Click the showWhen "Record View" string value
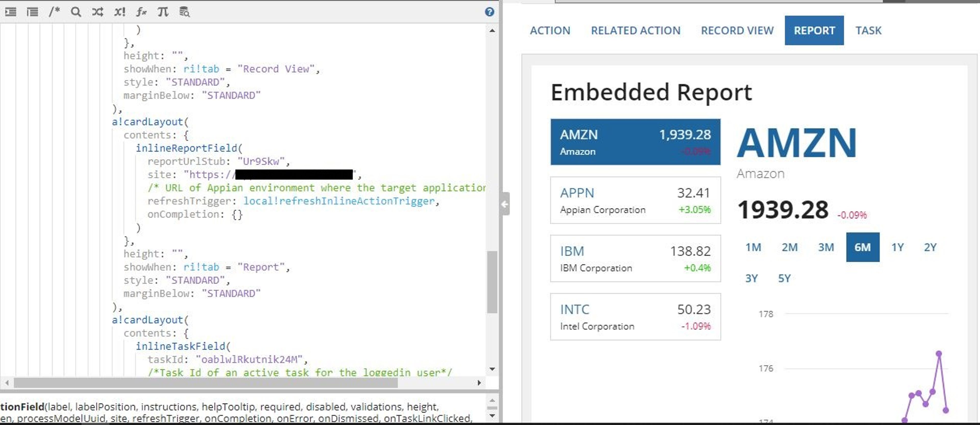This screenshot has width=980, height=425. coord(276,69)
